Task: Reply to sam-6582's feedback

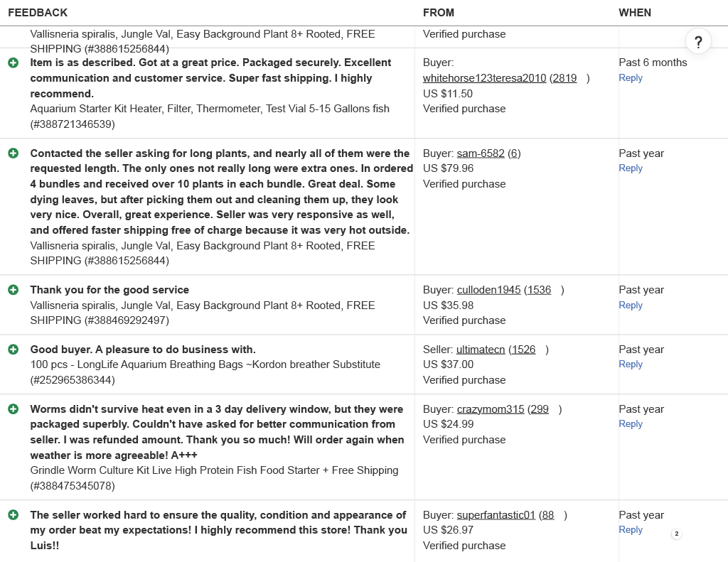Action: click(631, 168)
